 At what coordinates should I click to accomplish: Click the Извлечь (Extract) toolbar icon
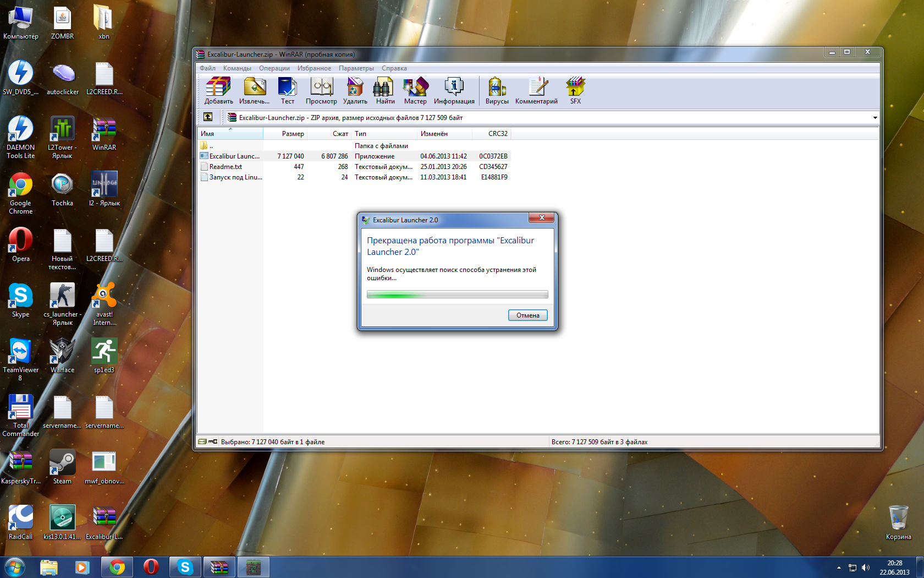pyautogui.click(x=255, y=91)
